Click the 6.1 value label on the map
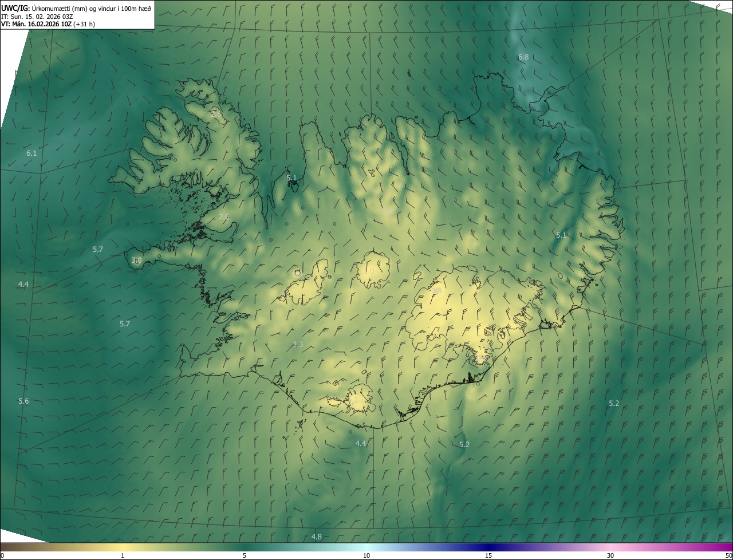 (x=31, y=153)
